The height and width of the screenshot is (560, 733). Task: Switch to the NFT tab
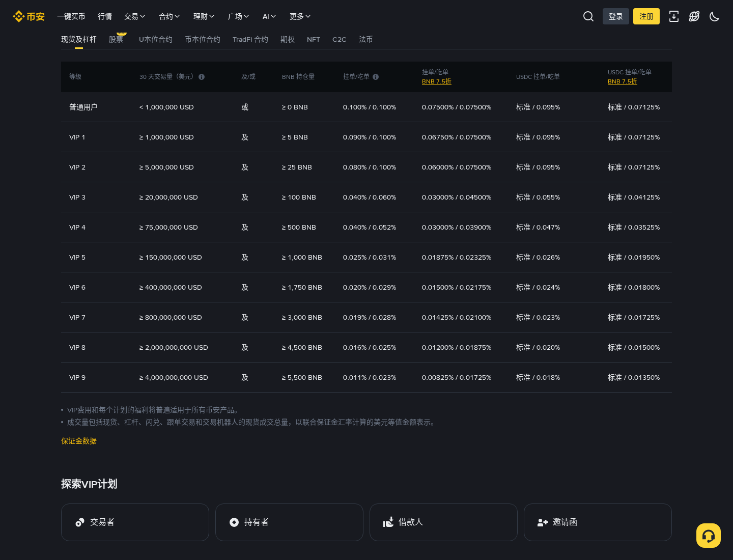tap(314, 39)
